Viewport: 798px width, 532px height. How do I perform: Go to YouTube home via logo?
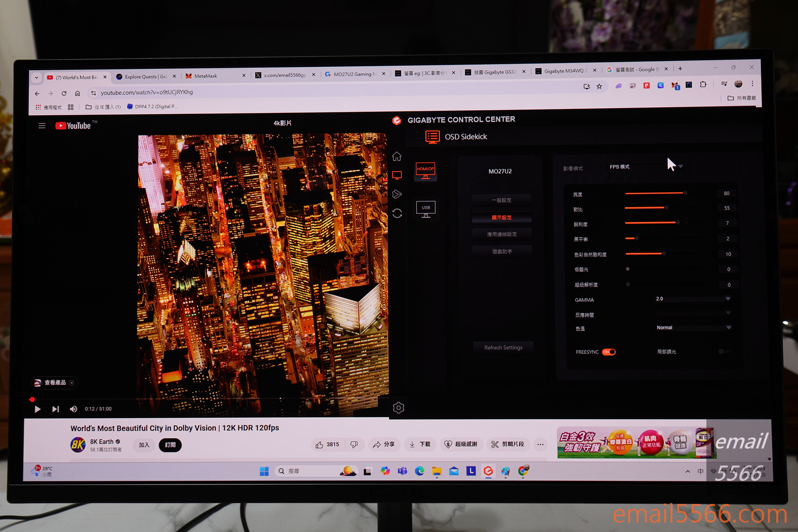click(73, 126)
